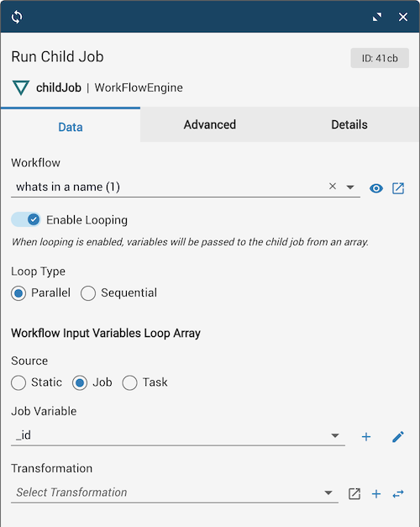Clear the selected workflow with X icon
This screenshot has width=420, height=527.
[333, 187]
